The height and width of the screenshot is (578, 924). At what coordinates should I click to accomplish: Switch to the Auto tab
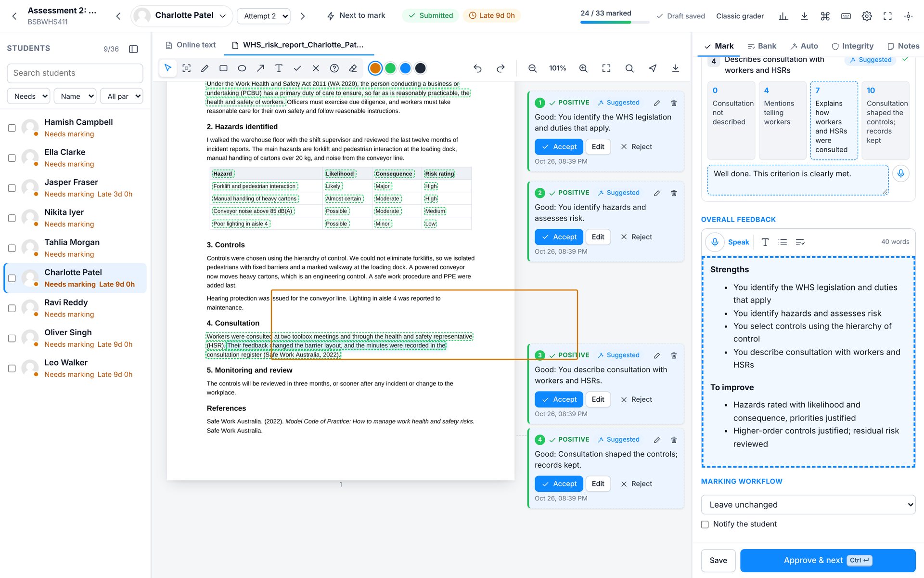pyautogui.click(x=804, y=46)
